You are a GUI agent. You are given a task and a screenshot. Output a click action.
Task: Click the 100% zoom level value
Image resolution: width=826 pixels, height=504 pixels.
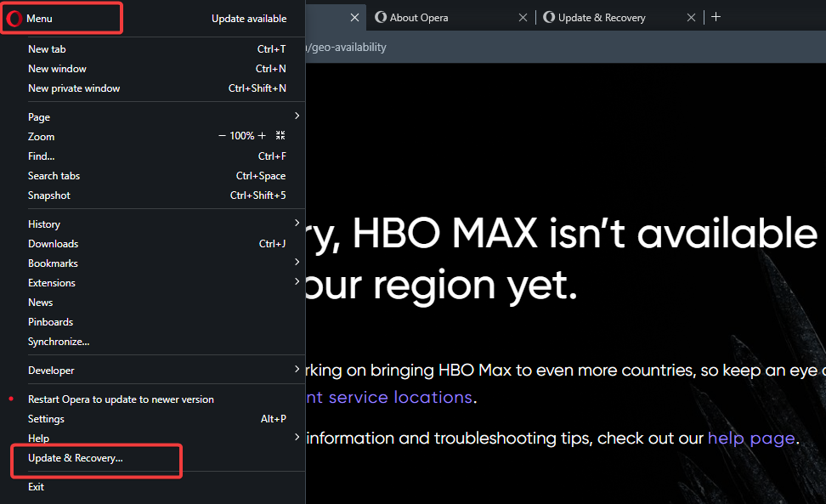click(x=242, y=136)
